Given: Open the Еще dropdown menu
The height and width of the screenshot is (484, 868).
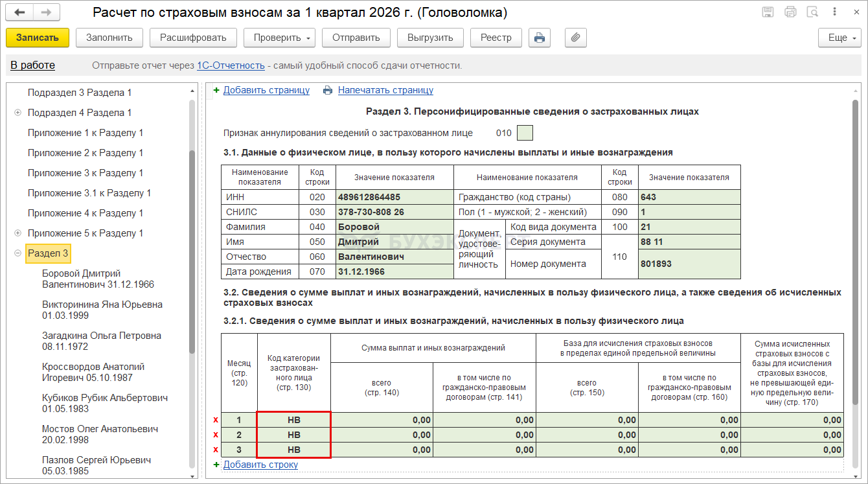Looking at the screenshot, I should (x=839, y=38).
